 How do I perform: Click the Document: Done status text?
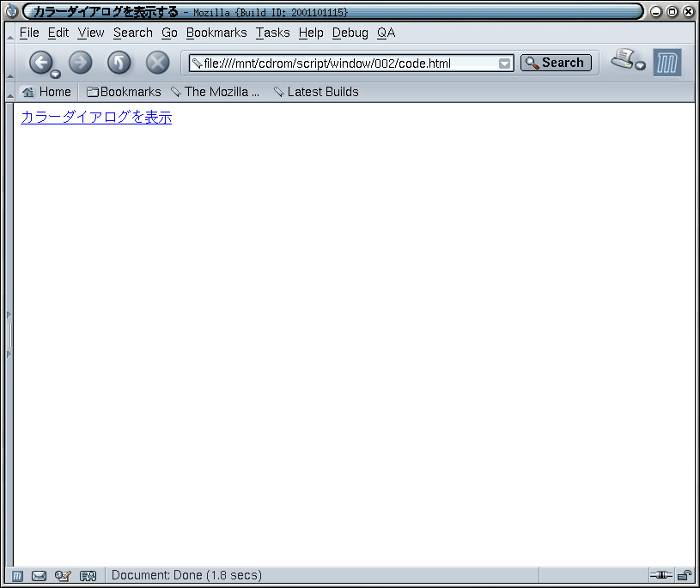[186, 575]
